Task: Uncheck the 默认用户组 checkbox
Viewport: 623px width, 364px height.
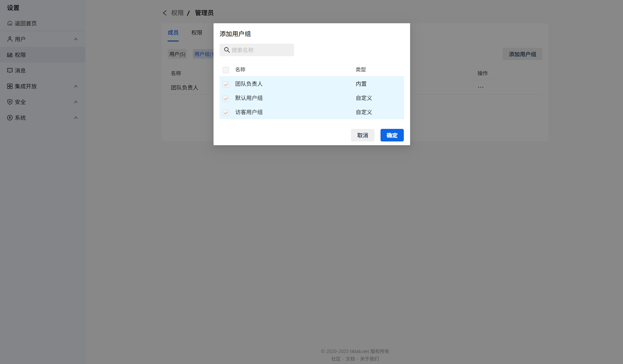Action: (225, 98)
